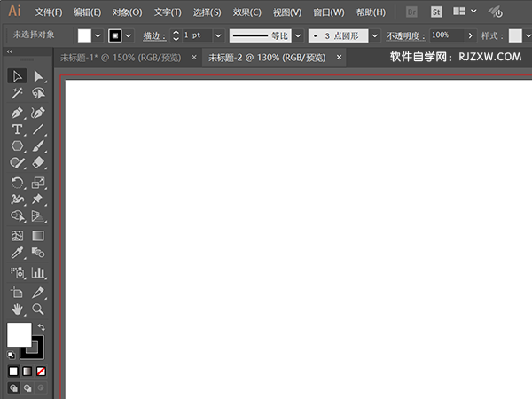532x399 pixels.
Task: Select the Column Graph tool
Action: coord(38,272)
